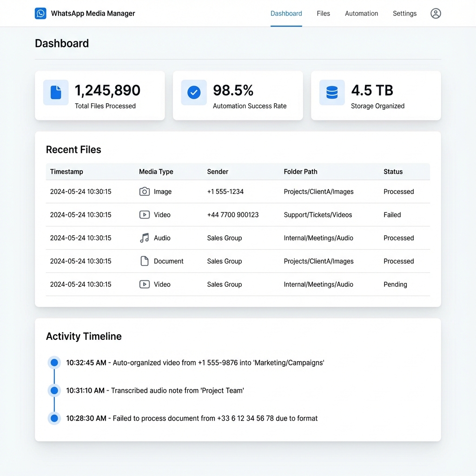
Task: Click the Auto-organized video activity entry
Action: tap(195, 363)
